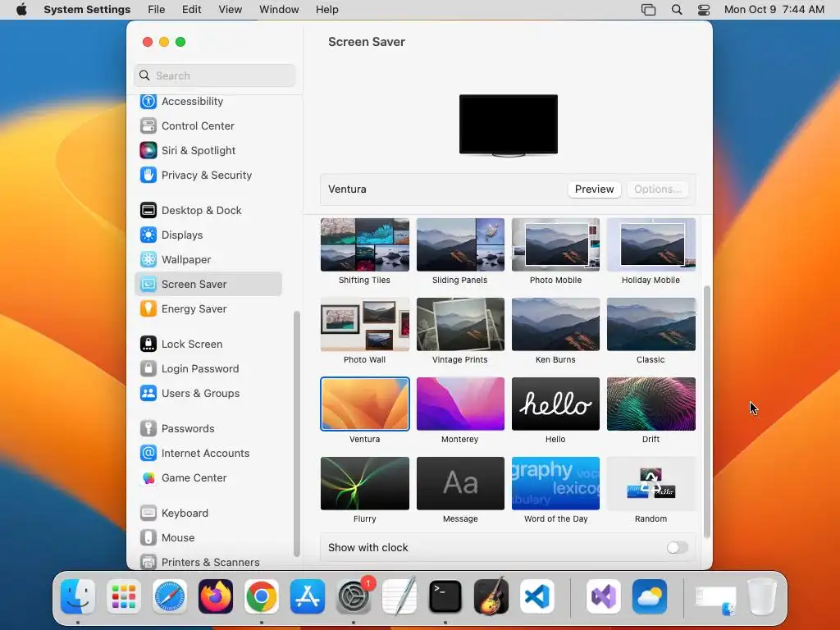Open Launchpad in the Dock
Viewport: 840px width, 630px height.
(124, 596)
